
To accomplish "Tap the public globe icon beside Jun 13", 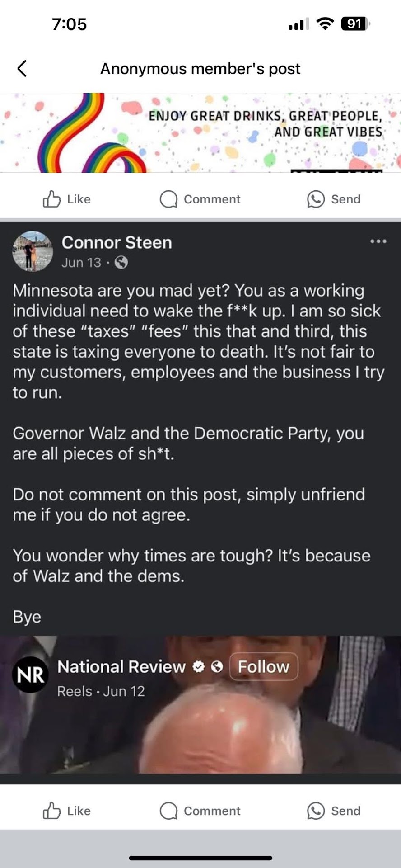I will click(x=121, y=262).
